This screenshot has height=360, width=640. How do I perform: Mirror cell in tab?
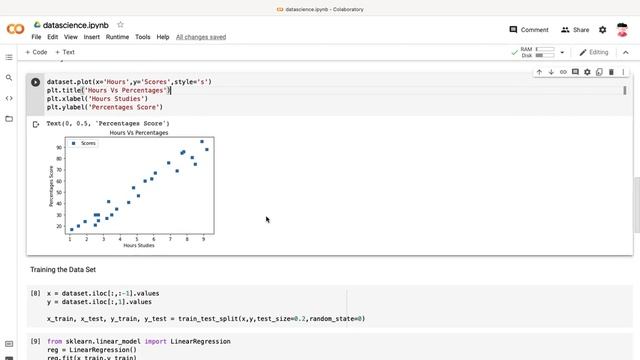599,72
